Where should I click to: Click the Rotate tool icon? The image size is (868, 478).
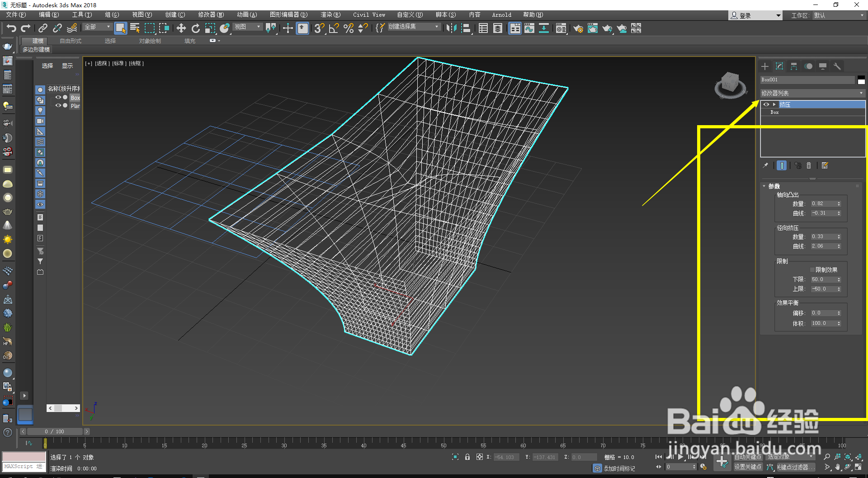(x=195, y=28)
